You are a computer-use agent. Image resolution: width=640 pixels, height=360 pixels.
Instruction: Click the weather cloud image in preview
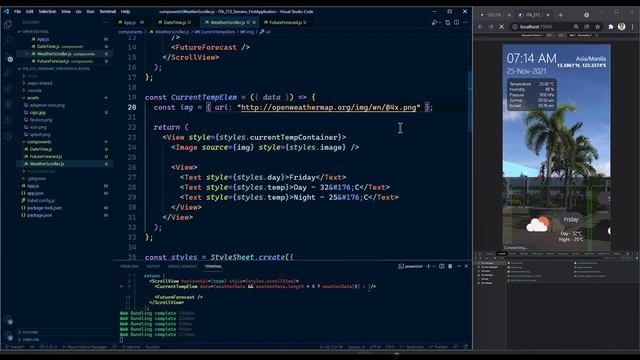538,224
